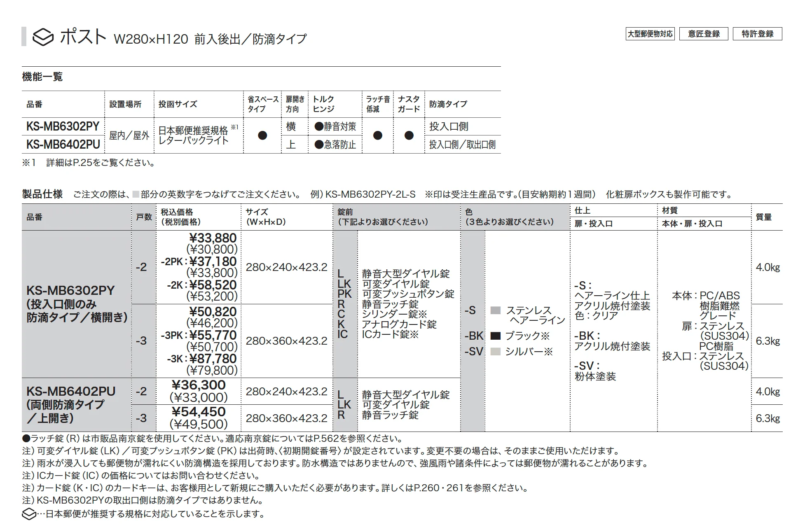The width and height of the screenshot is (805, 532).
Task: Select the ステンレスヘアーライン gray color swatch
Action: (496, 310)
